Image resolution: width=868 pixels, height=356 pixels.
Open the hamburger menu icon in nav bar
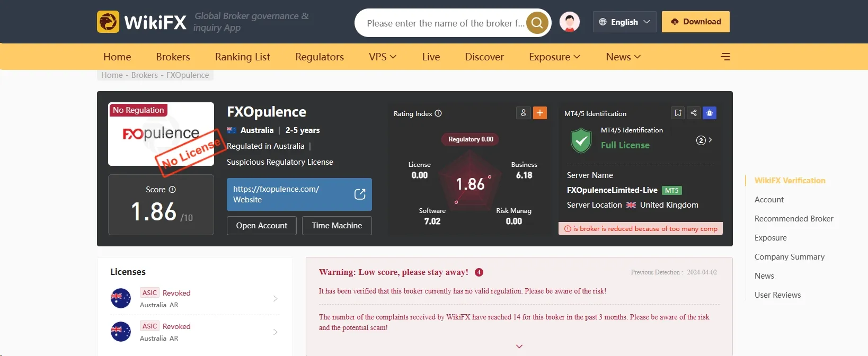(x=725, y=57)
